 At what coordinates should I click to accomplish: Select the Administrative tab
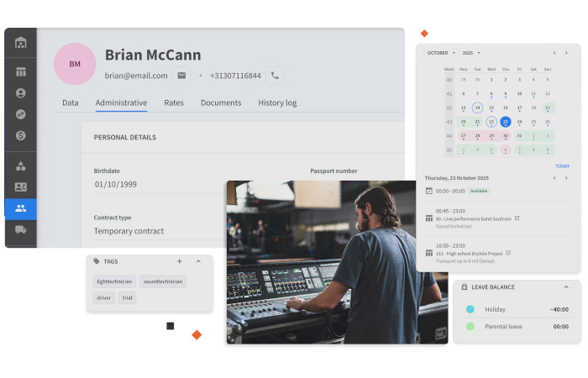tap(121, 102)
